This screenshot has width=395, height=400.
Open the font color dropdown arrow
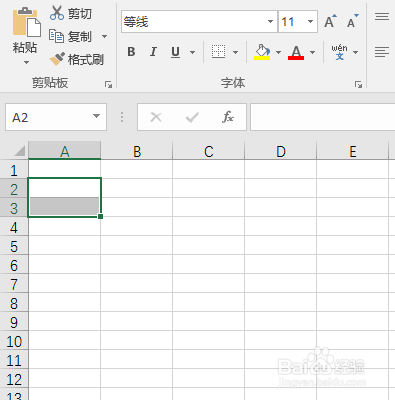click(x=312, y=52)
